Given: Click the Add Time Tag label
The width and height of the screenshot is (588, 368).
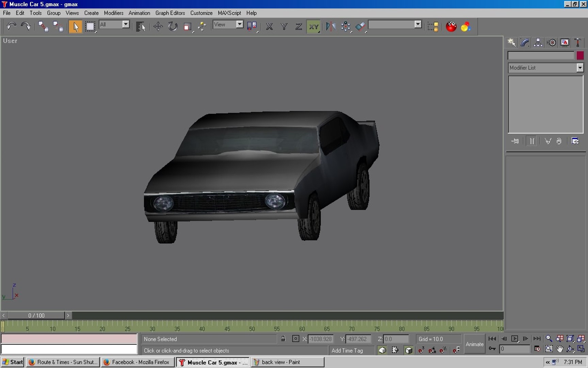Looking at the screenshot, I should (347, 350).
